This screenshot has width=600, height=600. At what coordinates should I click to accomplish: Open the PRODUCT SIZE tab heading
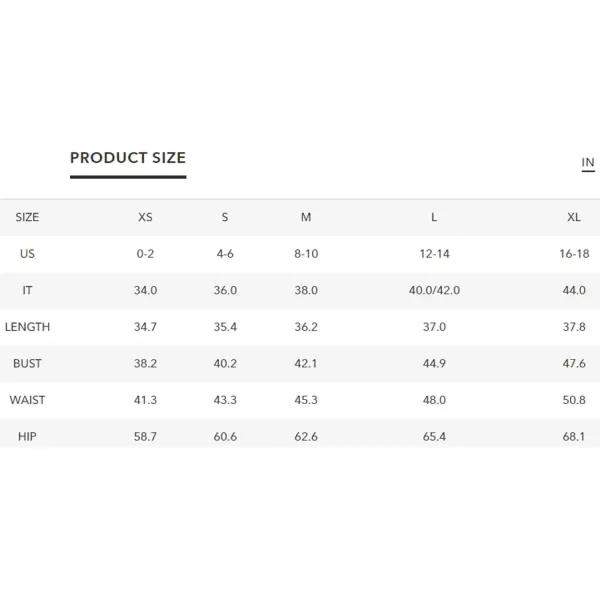click(128, 158)
